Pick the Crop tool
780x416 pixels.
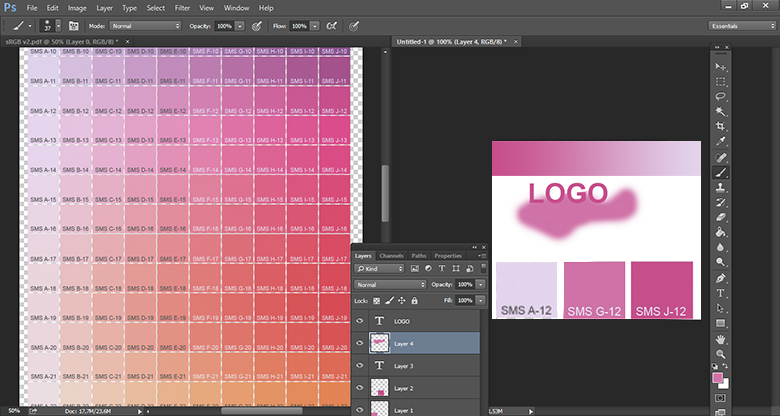(x=720, y=127)
